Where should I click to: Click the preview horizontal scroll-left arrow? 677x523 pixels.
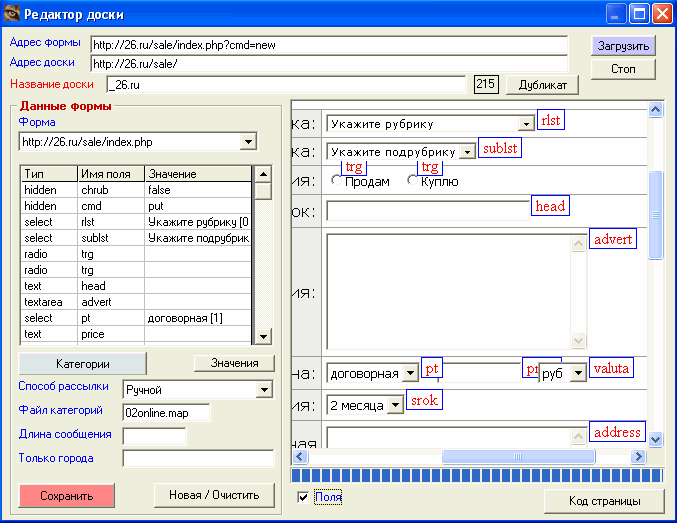[x=300, y=456]
